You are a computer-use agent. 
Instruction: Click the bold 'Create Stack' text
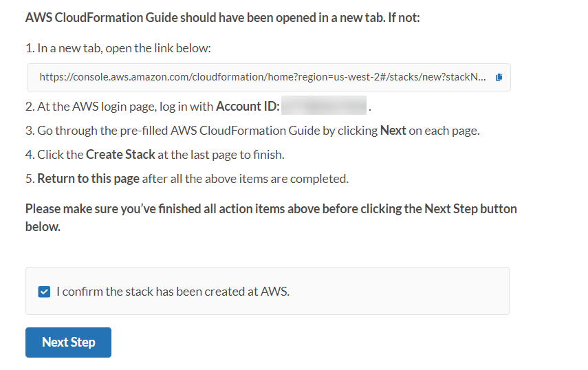click(120, 155)
